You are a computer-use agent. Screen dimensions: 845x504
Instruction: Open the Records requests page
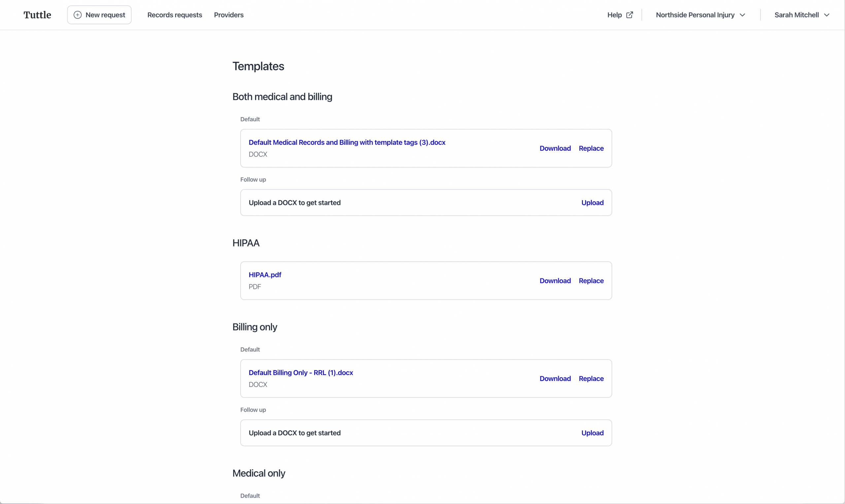coord(175,15)
